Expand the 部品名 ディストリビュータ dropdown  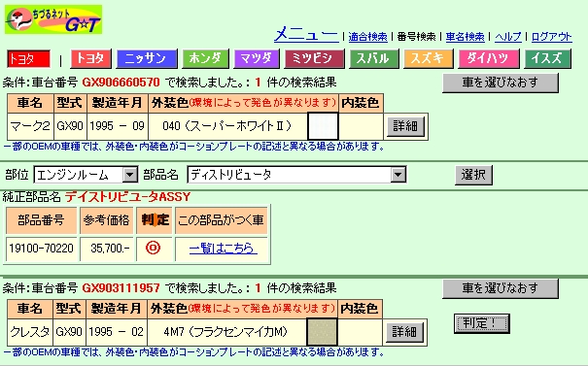click(x=296, y=175)
